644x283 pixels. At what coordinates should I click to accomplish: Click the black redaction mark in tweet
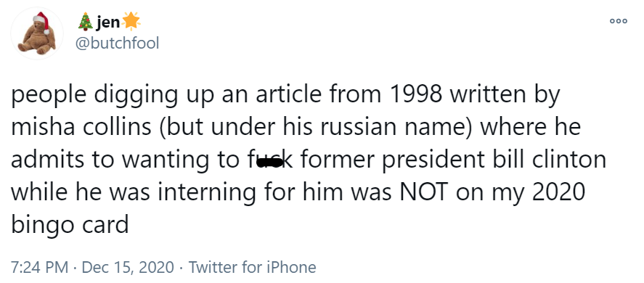tap(269, 163)
